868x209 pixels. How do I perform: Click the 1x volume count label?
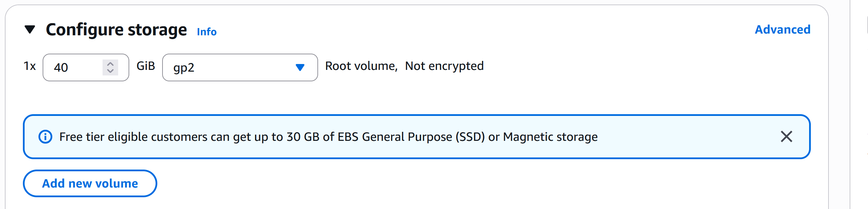pyautogui.click(x=30, y=66)
